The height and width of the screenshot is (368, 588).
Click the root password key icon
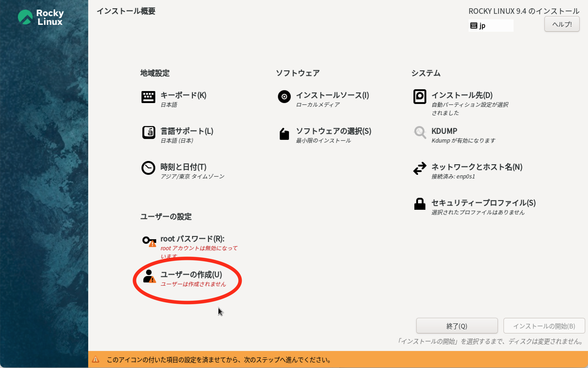pos(149,241)
